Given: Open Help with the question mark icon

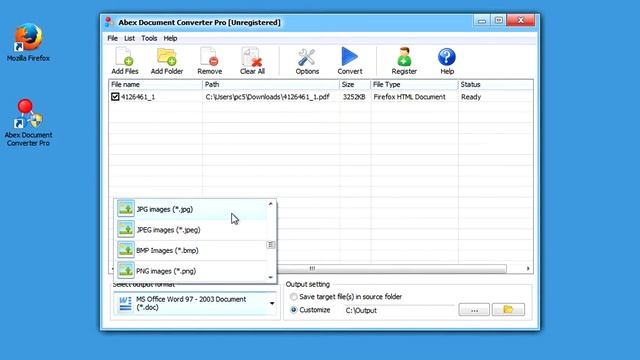Looking at the screenshot, I should [x=447, y=57].
